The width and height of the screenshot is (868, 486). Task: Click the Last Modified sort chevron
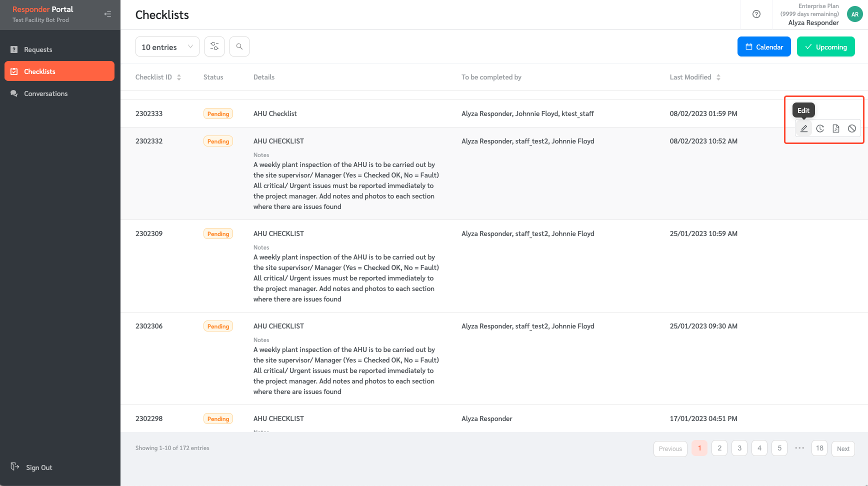718,77
